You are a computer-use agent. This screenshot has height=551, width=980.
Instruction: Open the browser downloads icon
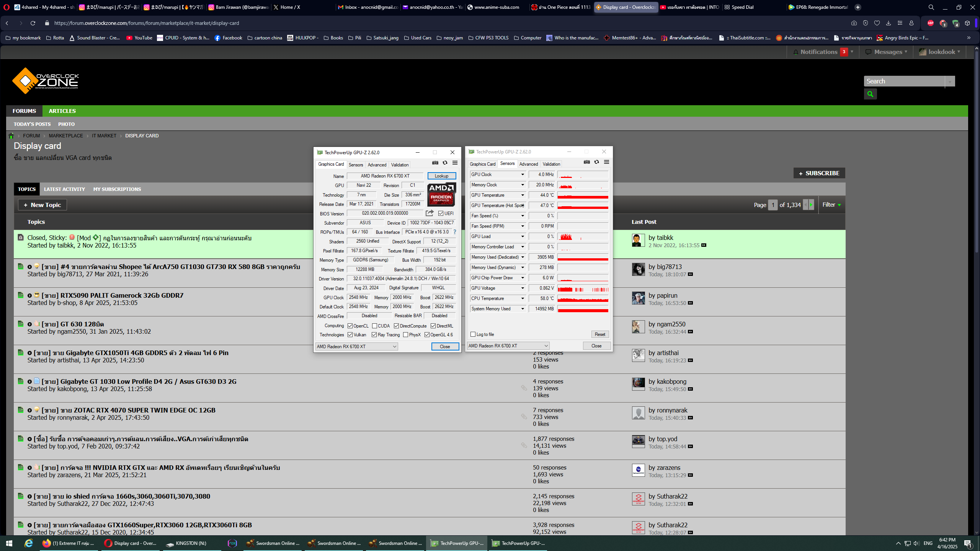pyautogui.click(x=889, y=23)
